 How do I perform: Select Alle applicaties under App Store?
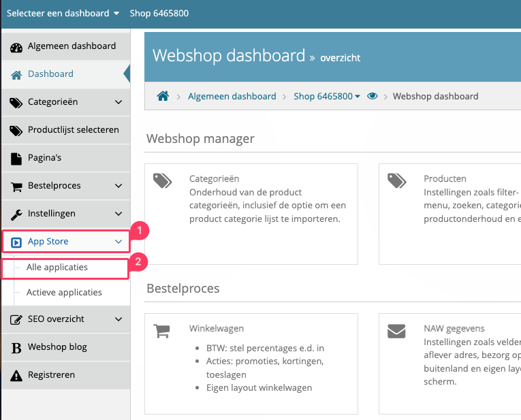(x=57, y=268)
